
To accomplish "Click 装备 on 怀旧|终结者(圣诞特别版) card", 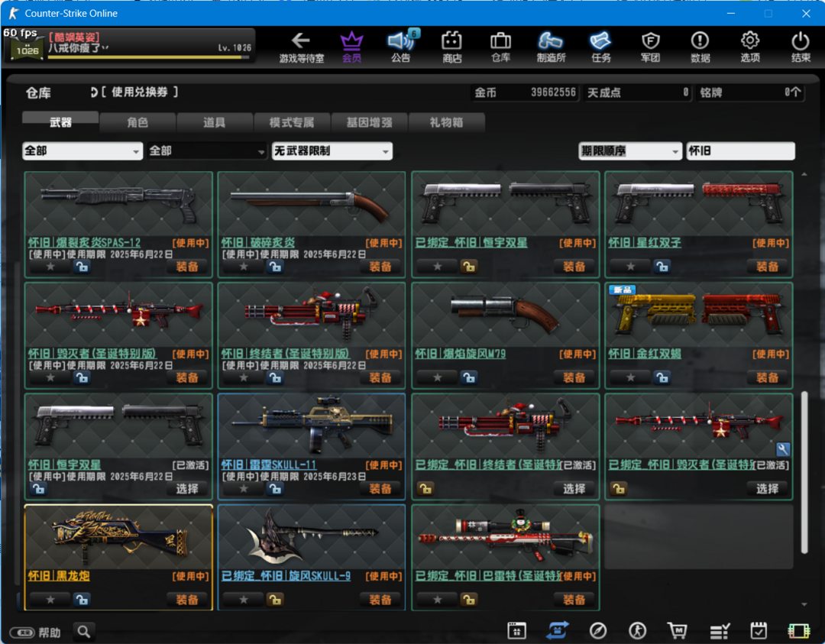I will 380,378.
